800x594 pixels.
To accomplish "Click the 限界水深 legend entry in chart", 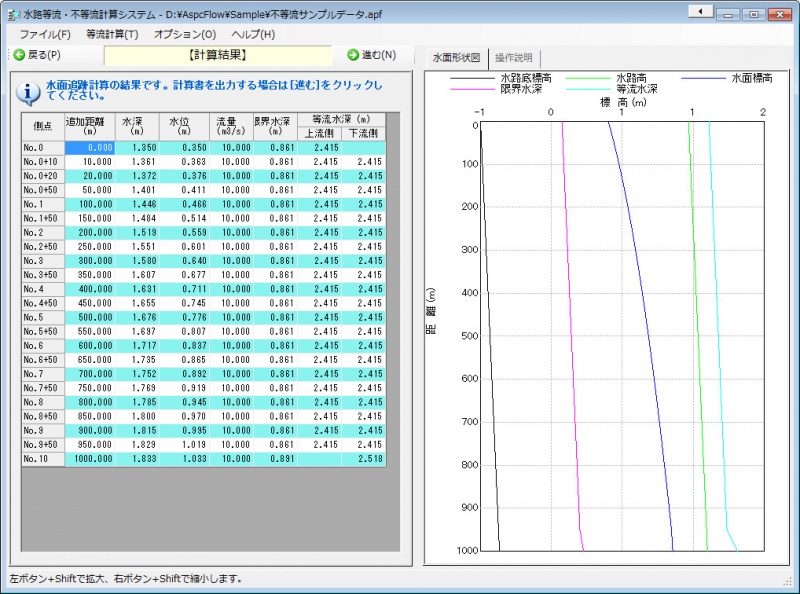I will point(496,89).
